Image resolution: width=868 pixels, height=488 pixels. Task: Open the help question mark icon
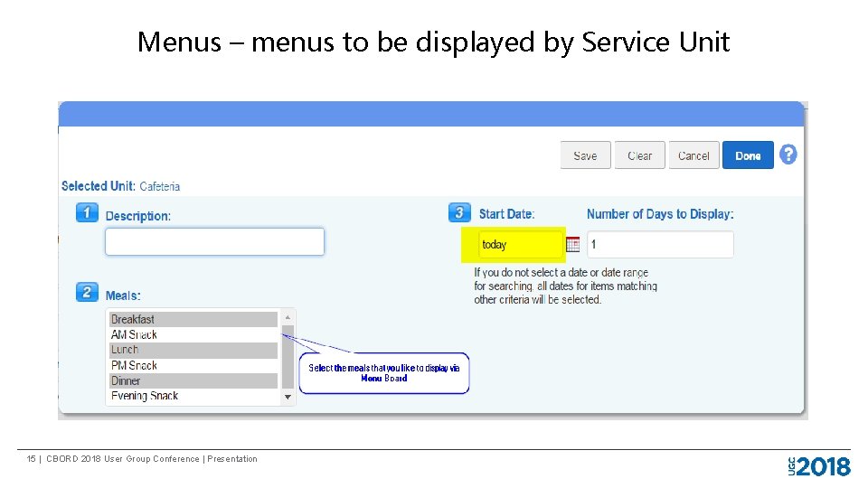tap(788, 155)
